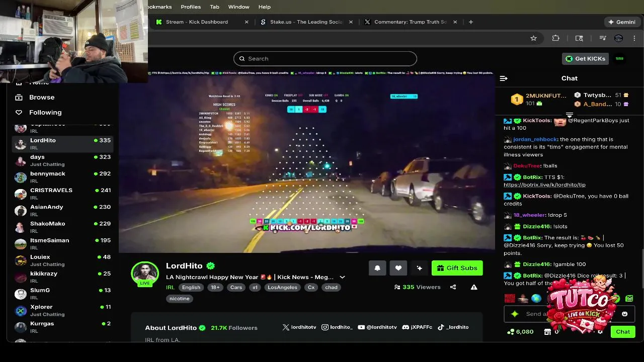Click the nicotine tag
Viewport: 644px width, 362px height.
180,299
